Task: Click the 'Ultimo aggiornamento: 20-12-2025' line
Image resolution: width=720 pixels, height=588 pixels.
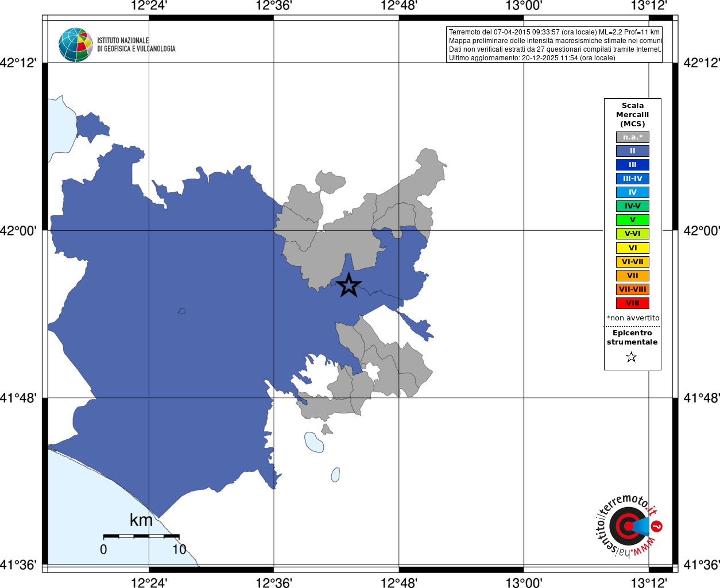Action: click(532, 58)
